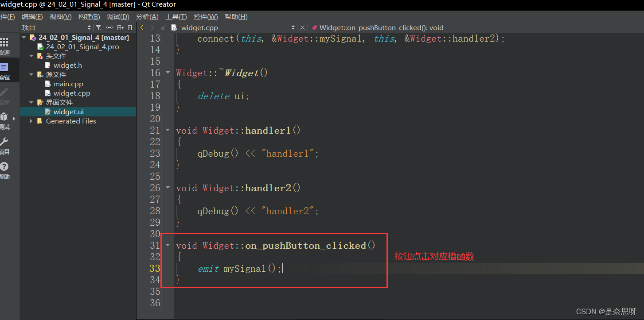Expand the Generated Files folder arrow

click(x=31, y=121)
